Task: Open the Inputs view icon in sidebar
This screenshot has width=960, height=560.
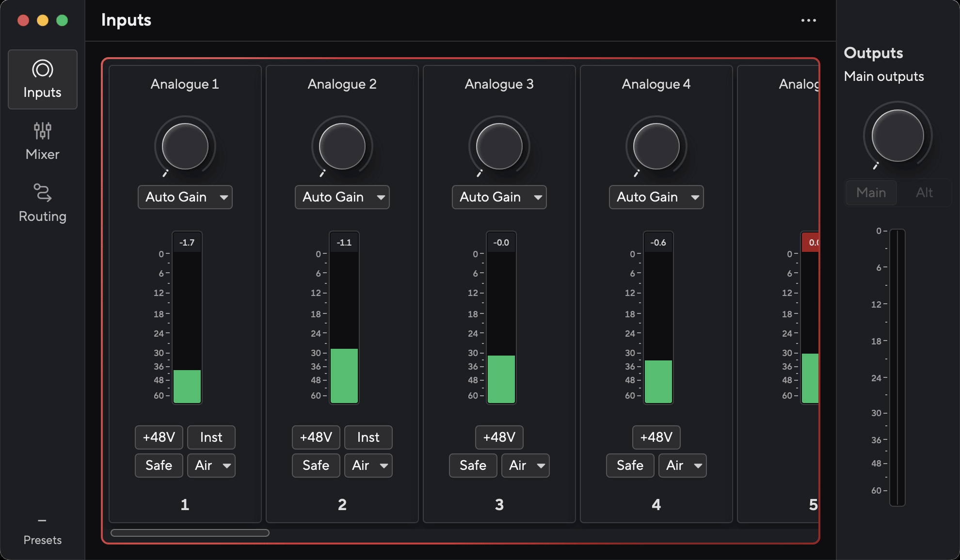Action: click(x=43, y=79)
